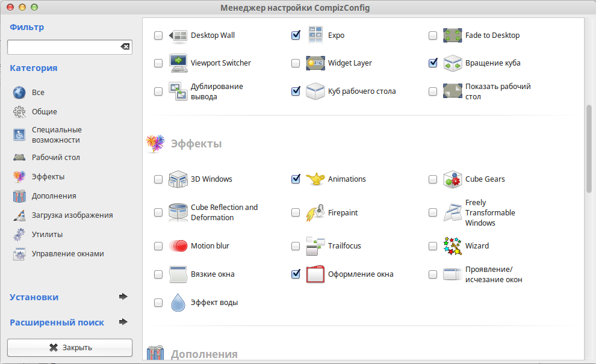Click the Вязкие окна plugin icon
This screenshot has height=364, width=596.
coord(178,274)
